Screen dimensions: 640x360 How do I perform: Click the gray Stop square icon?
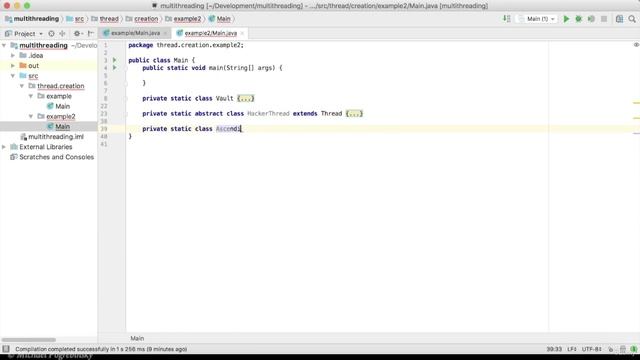(604, 19)
